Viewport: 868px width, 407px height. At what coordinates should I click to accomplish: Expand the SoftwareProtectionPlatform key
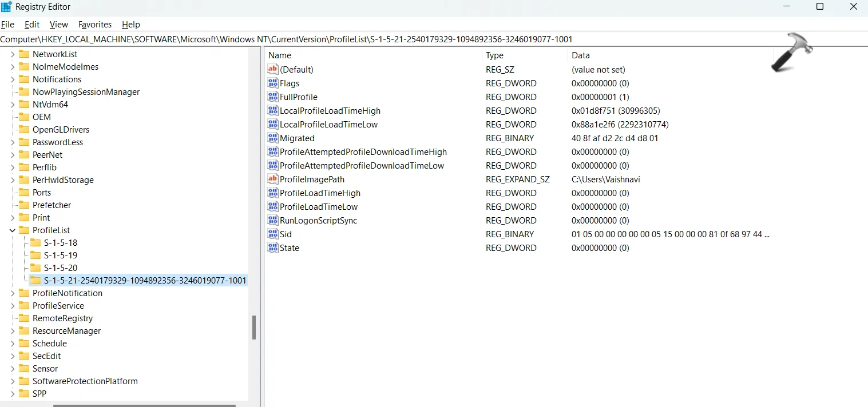pos(13,381)
